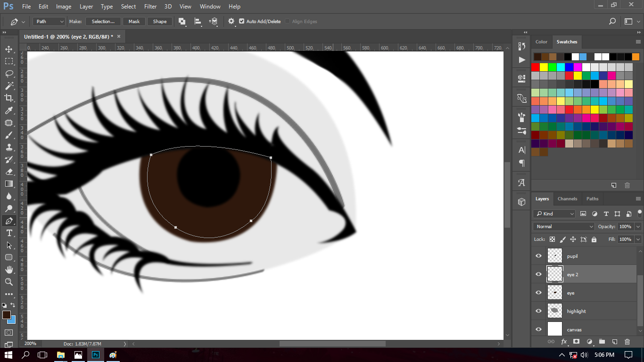Open the Swatches panel menu
644x362 pixels.
pos(638,42)
